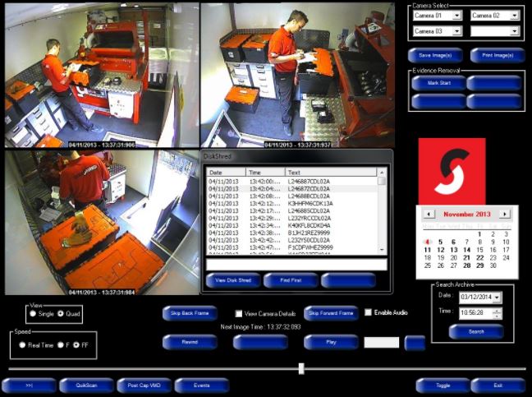Pick 5 November in the calendar
The width and height of the screenshot is (532, 397).
440,242
